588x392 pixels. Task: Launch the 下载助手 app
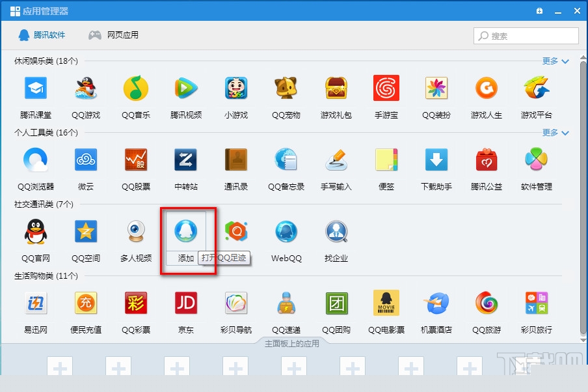[436, 160]
